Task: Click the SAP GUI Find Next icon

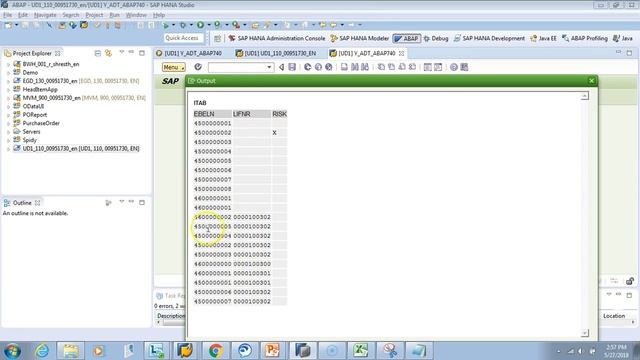Action: pos(365,67)
